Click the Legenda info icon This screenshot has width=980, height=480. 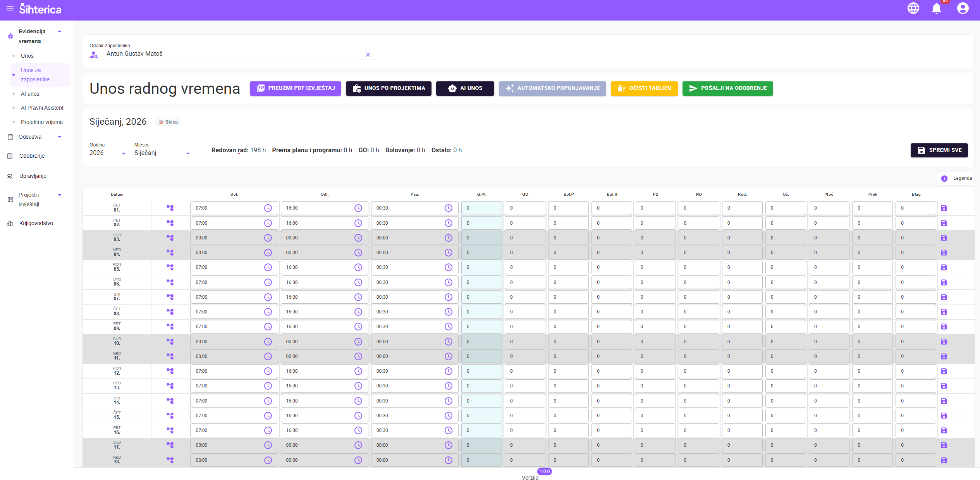[944, 179]
